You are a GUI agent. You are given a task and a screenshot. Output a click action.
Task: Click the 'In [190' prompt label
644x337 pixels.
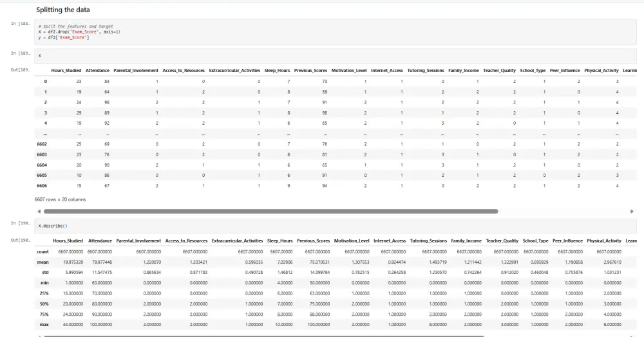click(x=21, y=223)
